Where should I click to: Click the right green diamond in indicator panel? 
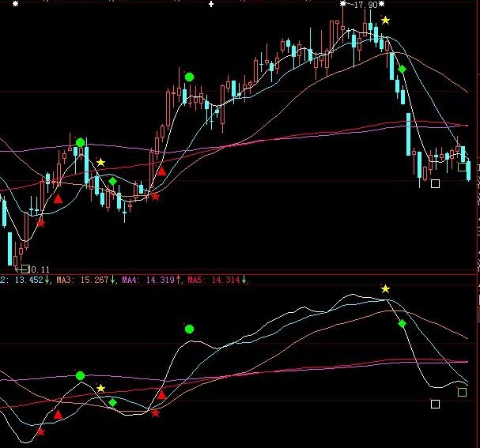pos(402,323)
